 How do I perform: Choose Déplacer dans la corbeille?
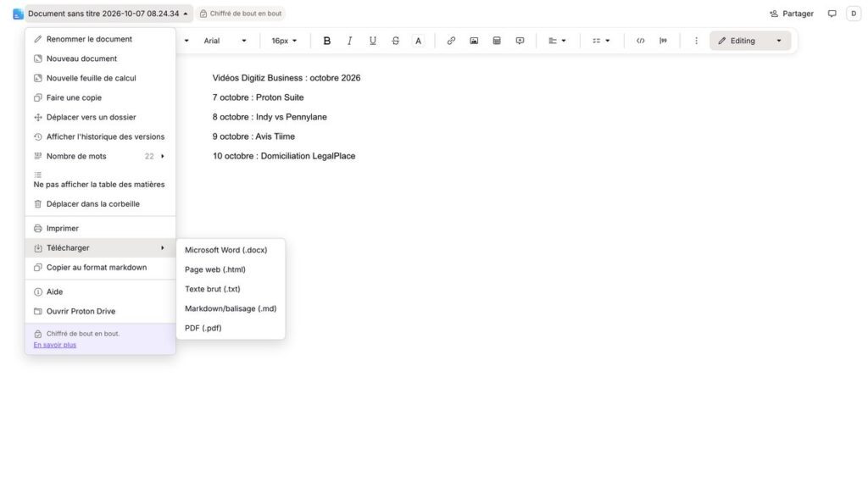point(100,204)
